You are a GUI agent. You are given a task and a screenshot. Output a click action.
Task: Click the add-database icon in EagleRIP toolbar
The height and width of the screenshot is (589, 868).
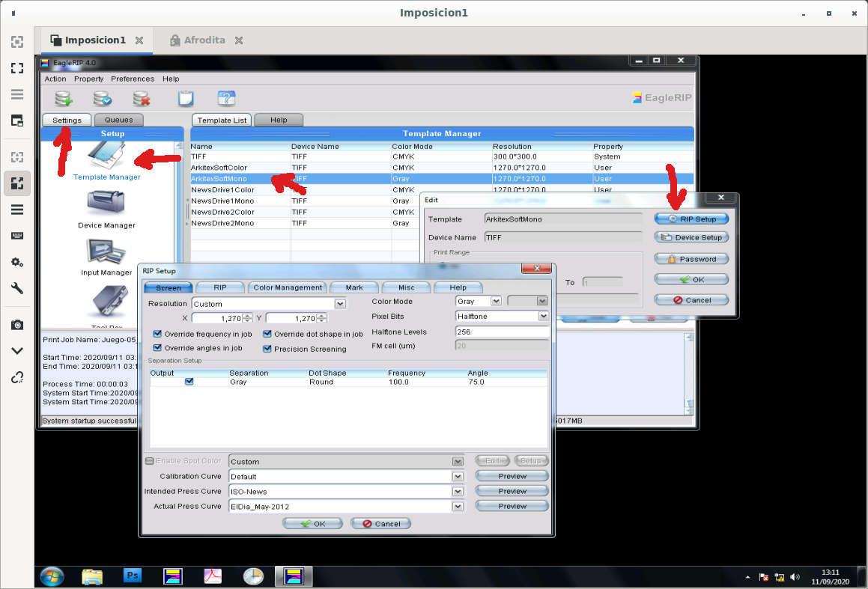click(x=64, y=98)
